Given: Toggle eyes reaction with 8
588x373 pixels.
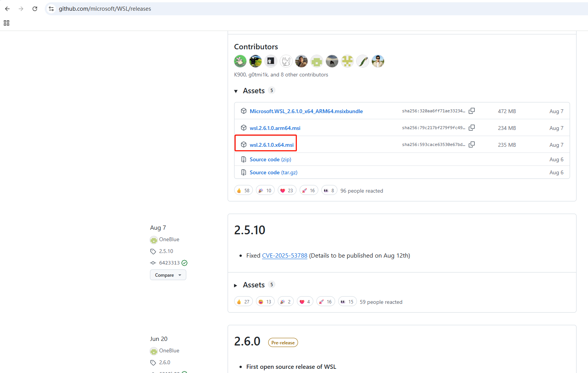Looking at the screenshot, I should pos(329,190).
